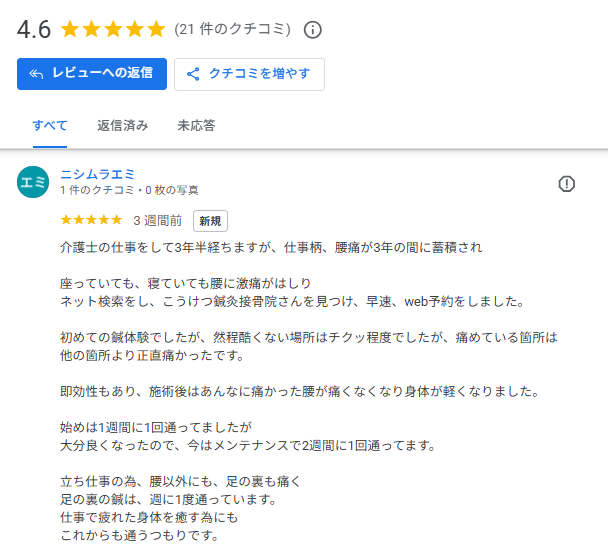Click the クチコミを増やす share button
Viewport: 608px width, 552px height.
coord(249,74)
